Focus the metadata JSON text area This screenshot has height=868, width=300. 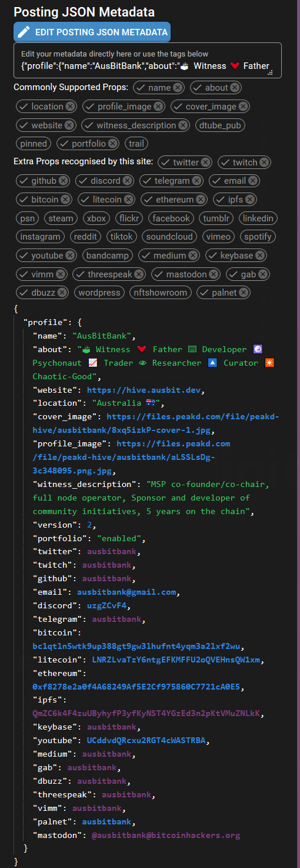click(148, 60)
